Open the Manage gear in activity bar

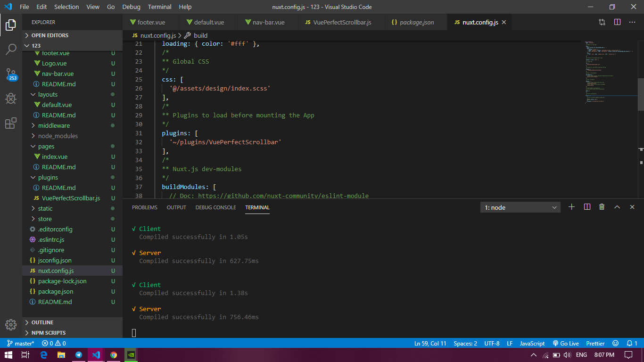click(x=11, y=325)
